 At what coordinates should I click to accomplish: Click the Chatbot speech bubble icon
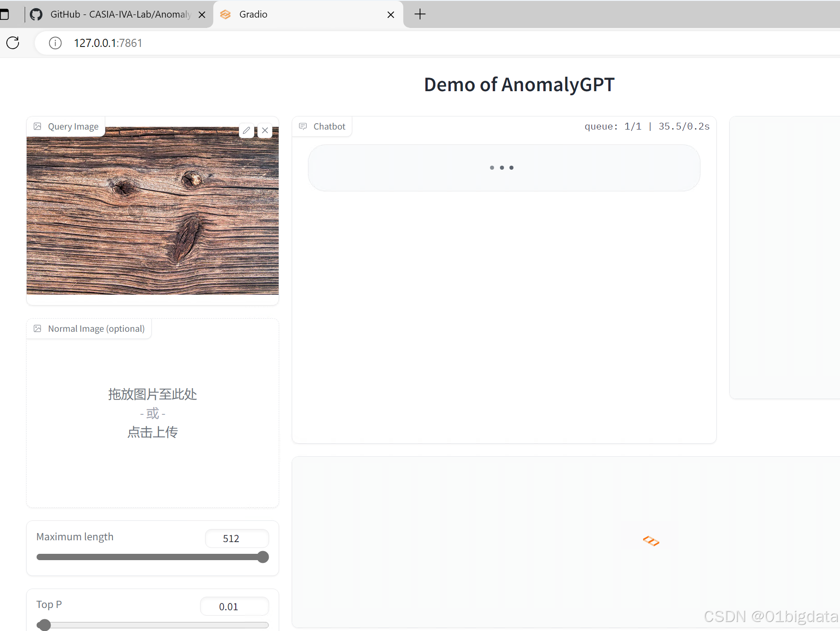303,126
